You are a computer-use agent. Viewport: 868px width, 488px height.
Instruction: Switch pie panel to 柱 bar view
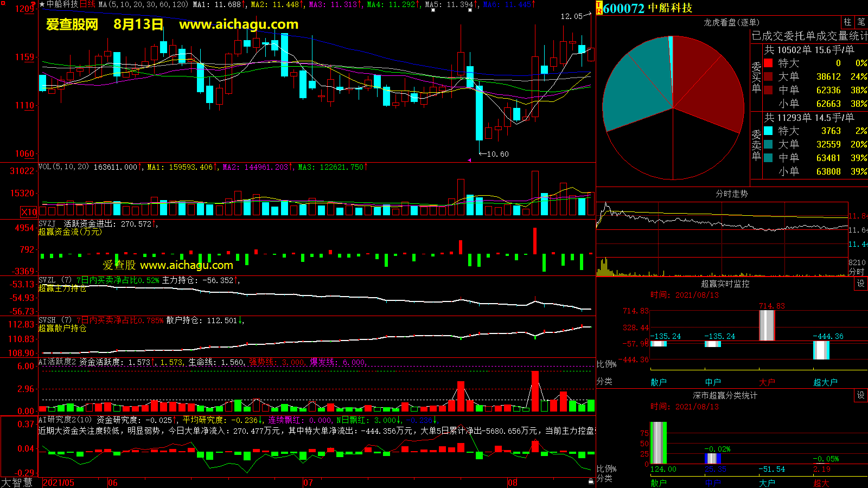pyautogui.click(x=847, y=22)
